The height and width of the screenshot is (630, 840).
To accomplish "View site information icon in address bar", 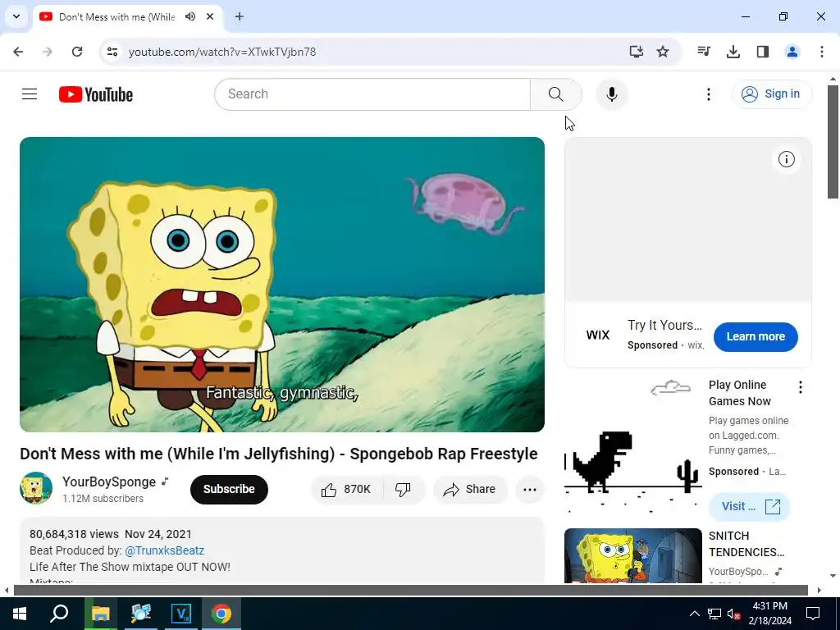I will pos(112,52).
